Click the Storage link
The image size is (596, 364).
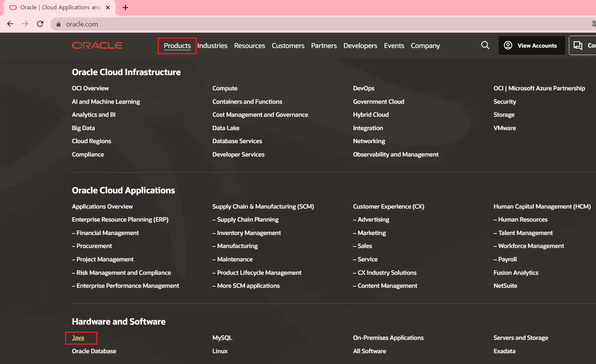[x=504, y=115]
